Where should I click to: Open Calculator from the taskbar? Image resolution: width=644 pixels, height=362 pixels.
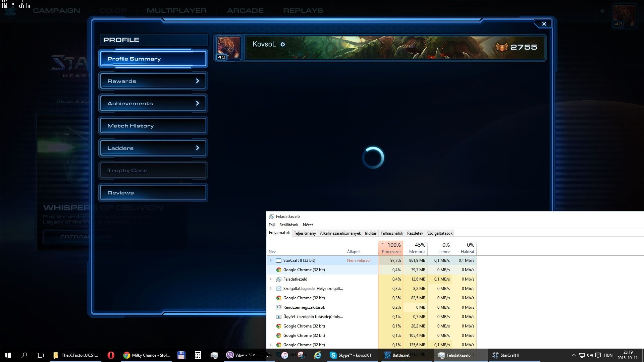[198, 355]
